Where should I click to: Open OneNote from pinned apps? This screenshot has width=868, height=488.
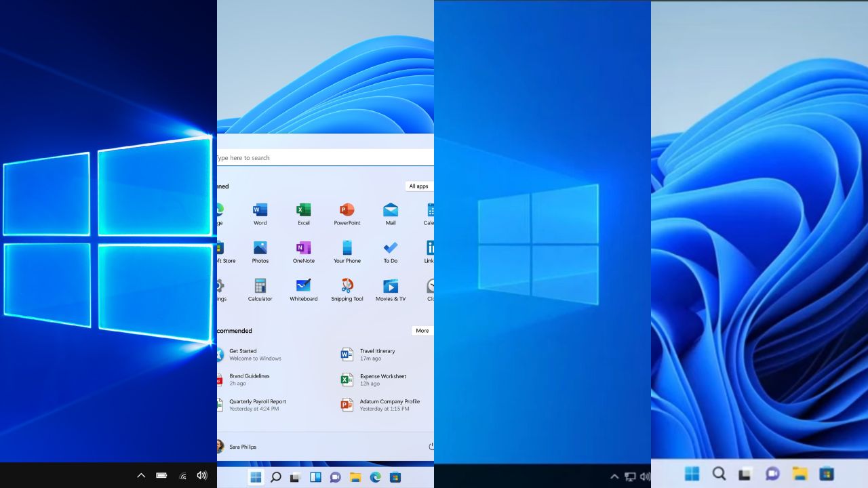pyautogui.click(x=304, y=251)
